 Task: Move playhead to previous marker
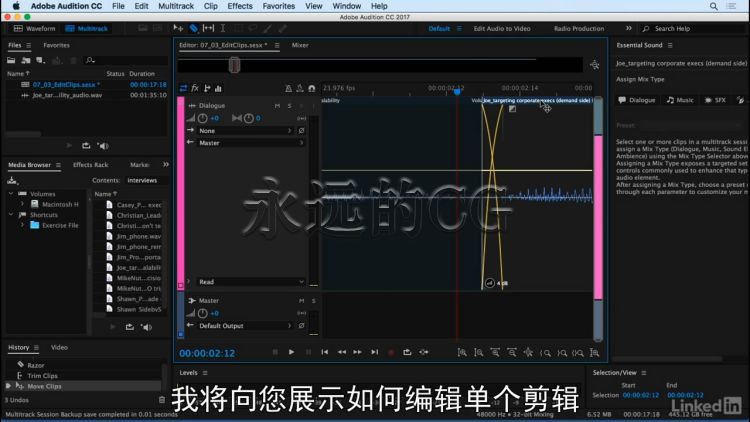point(325,352)
